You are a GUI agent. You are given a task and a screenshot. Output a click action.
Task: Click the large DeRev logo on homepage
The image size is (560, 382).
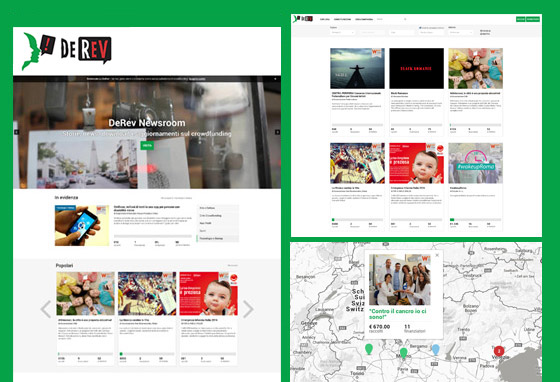pos(66,51)
